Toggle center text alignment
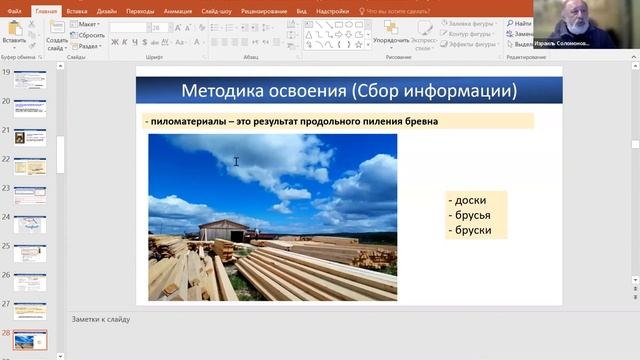The width and height of the screenshot is (640, 360). (224, 42)
